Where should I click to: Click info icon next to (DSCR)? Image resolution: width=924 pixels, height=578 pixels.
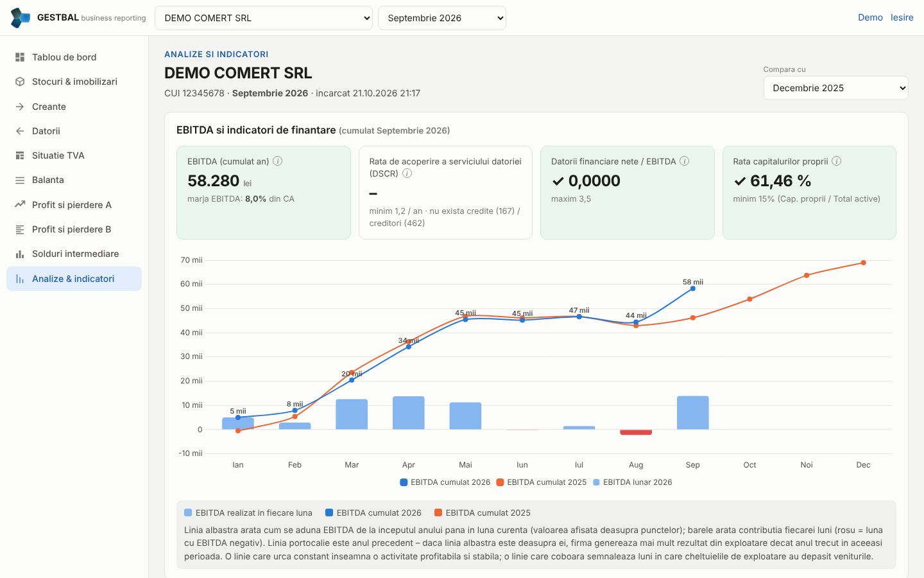pyautogui.click(x=407, y=173)
